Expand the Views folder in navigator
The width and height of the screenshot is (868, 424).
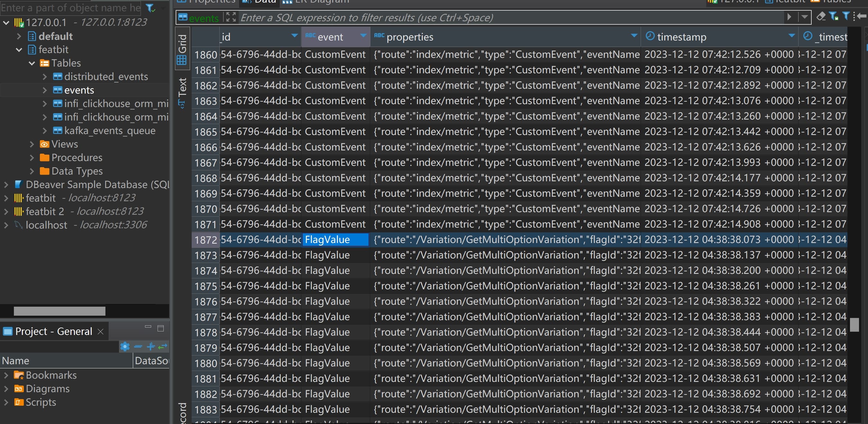32,144
